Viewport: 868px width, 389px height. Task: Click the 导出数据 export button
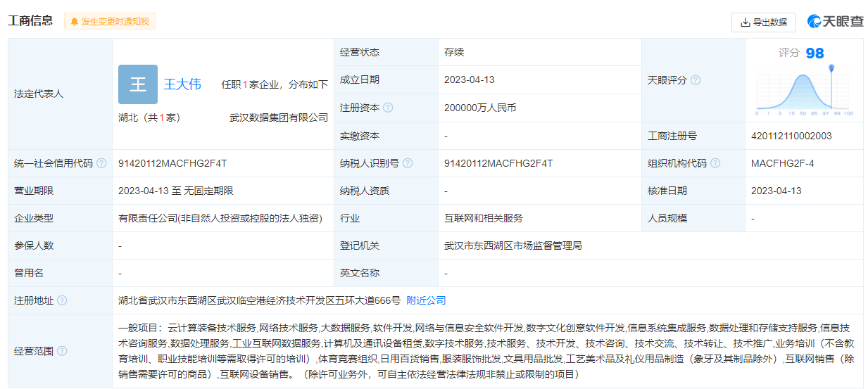point(763,23)
